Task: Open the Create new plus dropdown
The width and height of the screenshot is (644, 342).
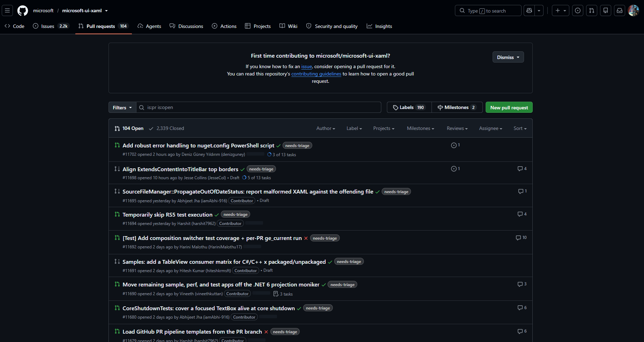Action: click(x=561, y=10)
